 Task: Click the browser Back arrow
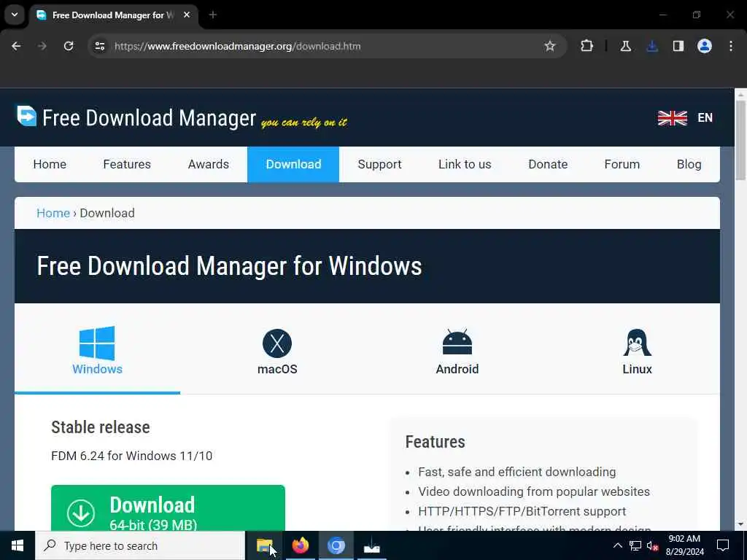click(16, 46)
